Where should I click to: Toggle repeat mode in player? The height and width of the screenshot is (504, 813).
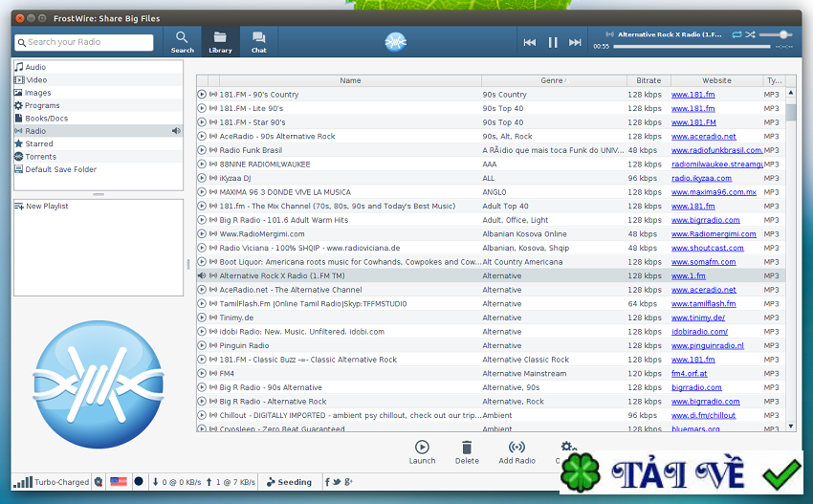point(736,34)
